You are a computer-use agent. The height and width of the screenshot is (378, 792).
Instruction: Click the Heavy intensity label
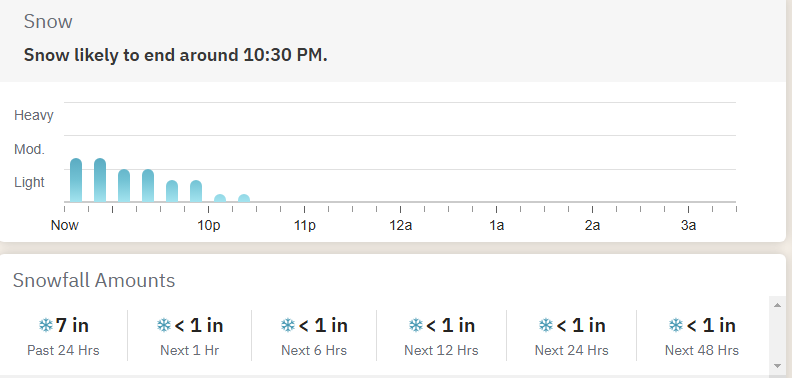pyautogui.click(x=34, y=115)
